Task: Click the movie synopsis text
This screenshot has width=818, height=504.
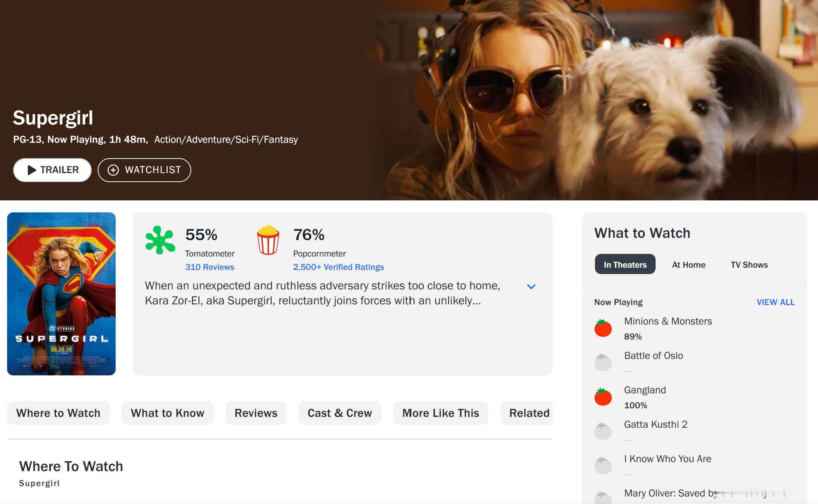Action: point(323,293)
